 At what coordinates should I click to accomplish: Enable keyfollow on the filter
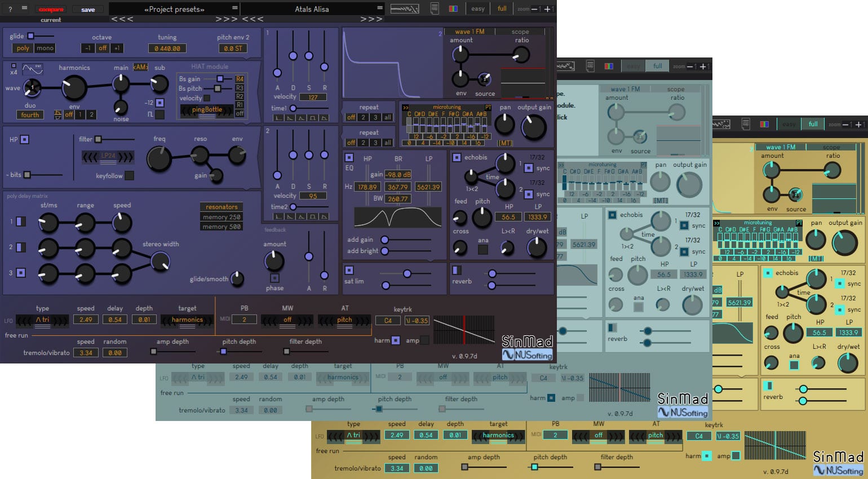click(129, 175)
